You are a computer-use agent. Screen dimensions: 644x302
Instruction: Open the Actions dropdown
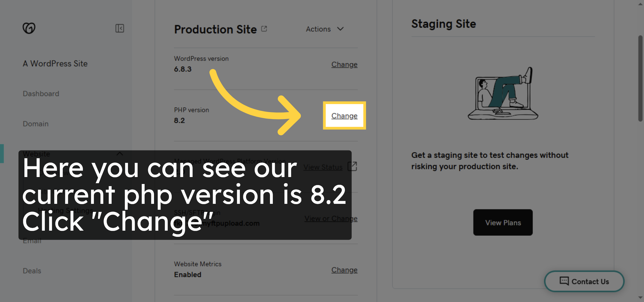[x=325, y=29]
